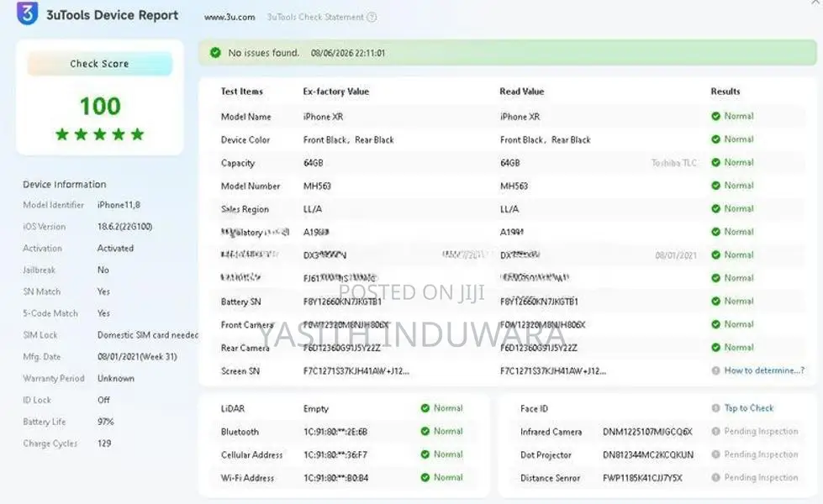Click Distance Sensor Pending Inspection icon
Image resolution: width=823 pixels, height=504 pixels.
[715, 477]
